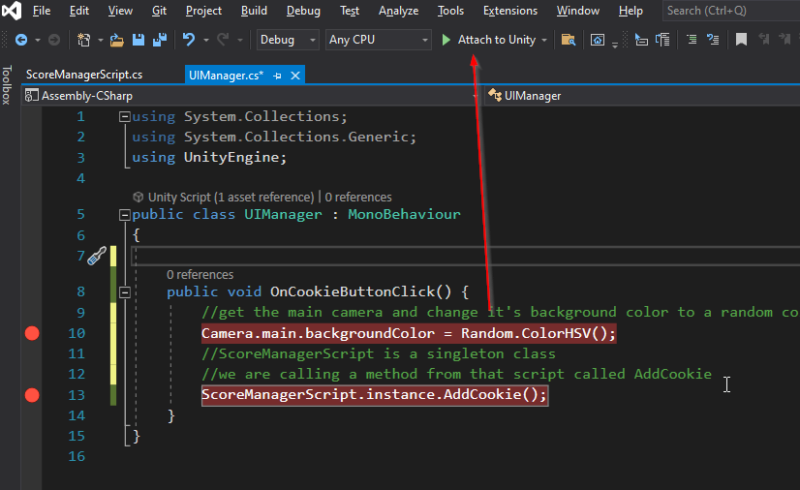The width and height of the screenshot is (800, 490).
Task: Save all files (double disk icon)
Action: click(160, 40)
